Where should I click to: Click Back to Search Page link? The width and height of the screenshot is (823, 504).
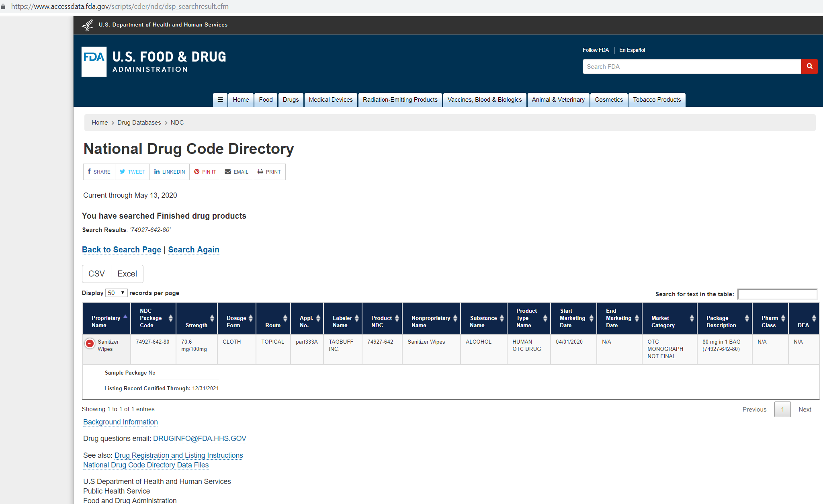[121, 250]
